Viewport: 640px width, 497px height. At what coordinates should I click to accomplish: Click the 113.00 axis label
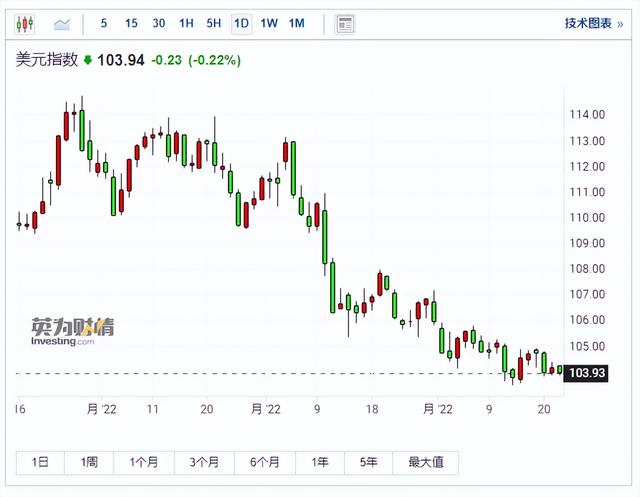point(587,141)
